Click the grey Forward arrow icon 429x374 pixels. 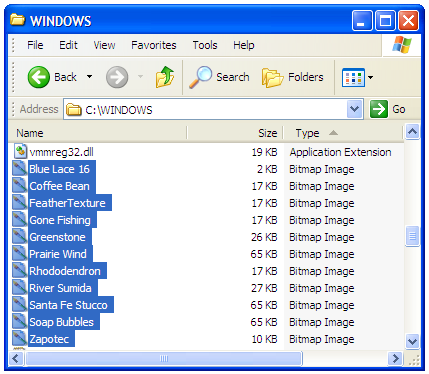[117, 77]
